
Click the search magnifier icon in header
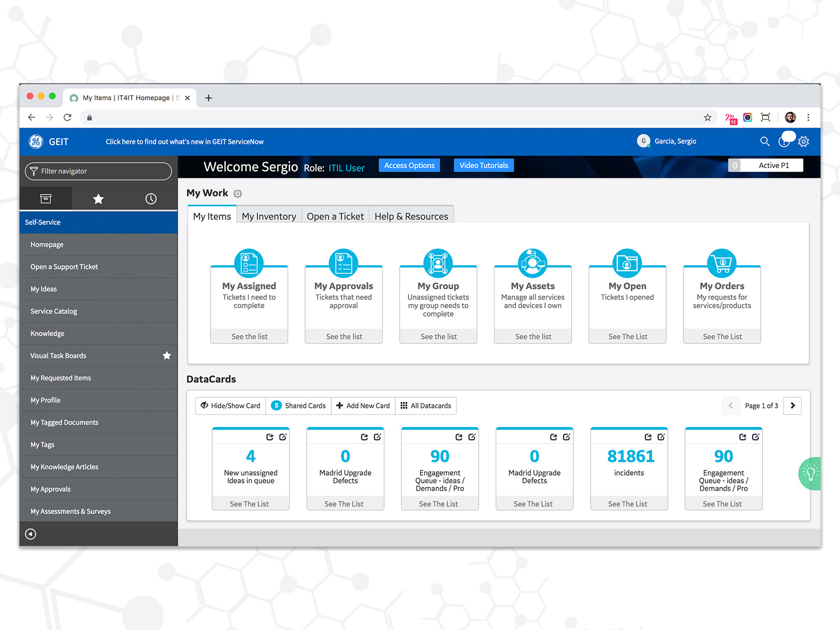click(764, 141)
